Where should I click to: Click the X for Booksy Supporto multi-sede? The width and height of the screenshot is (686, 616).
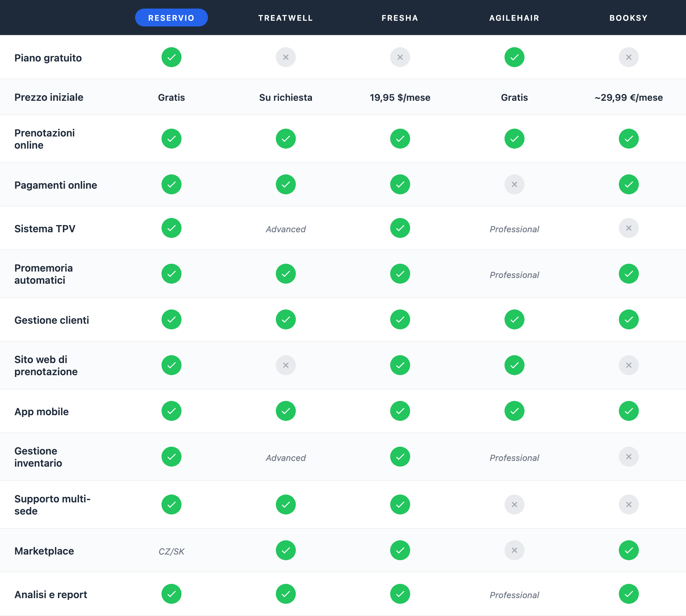pos(629,505)
